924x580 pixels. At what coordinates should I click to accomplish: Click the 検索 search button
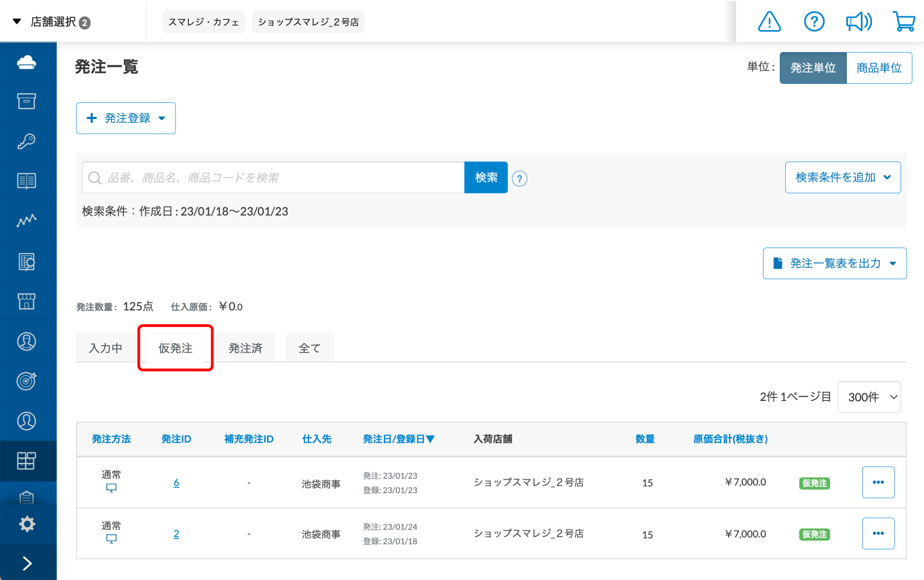(486, 178)
